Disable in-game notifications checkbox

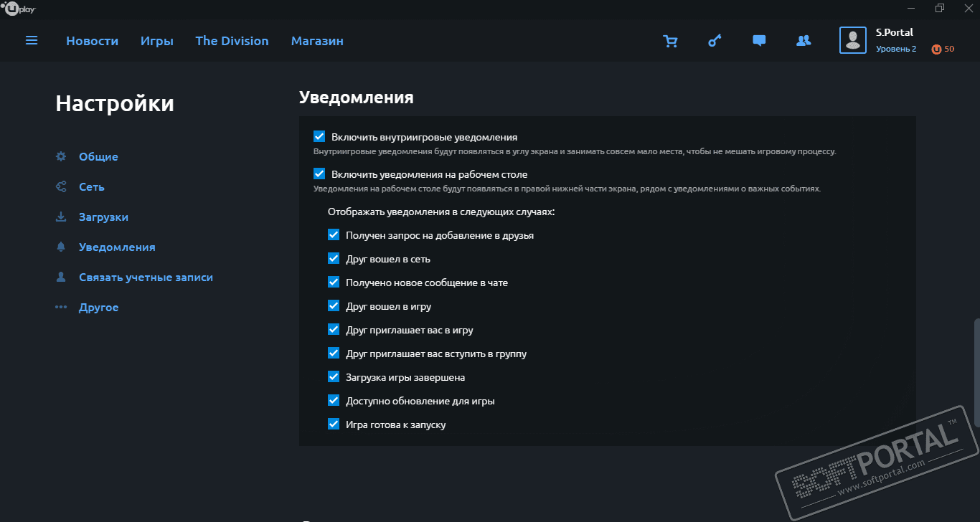point(319,136)
